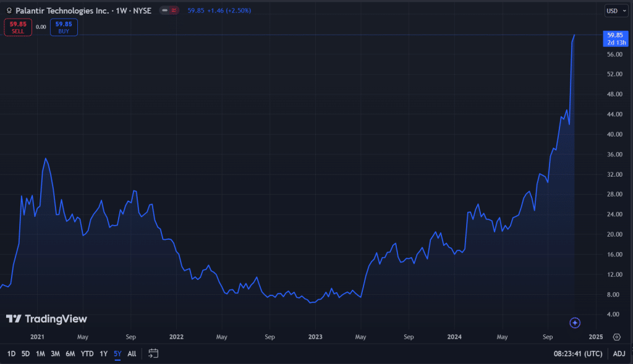Select the 3M time range
Viewport: 633px width, 364px height.
click(55, 354)
